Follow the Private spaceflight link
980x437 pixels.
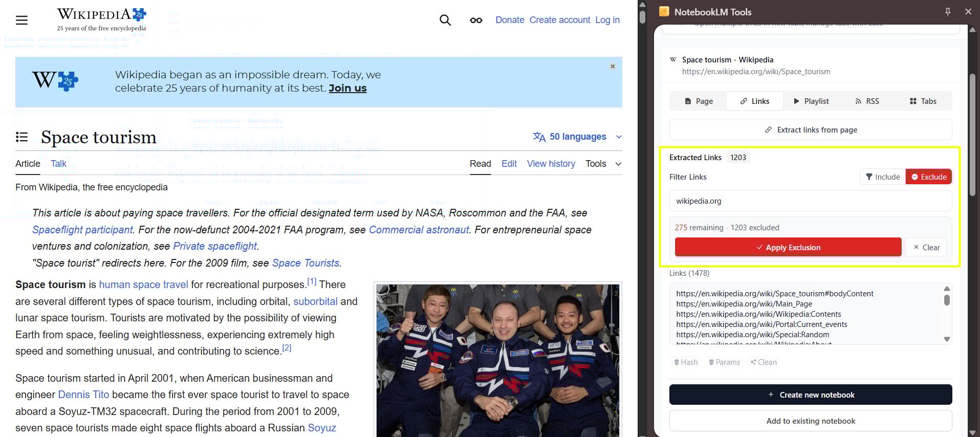point(215,246)
